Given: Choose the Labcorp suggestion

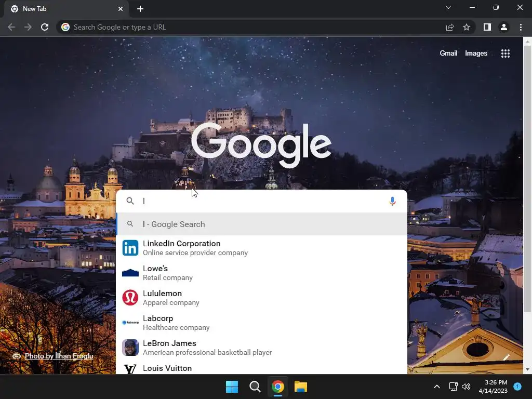Looking at the screenshot, I should tap(262, 322).
